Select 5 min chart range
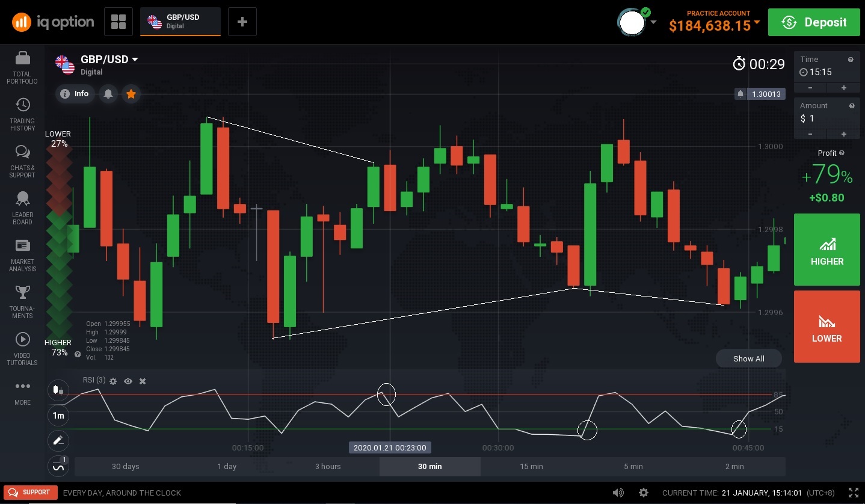Screen dimensions: 865x504 pos(633,466)
